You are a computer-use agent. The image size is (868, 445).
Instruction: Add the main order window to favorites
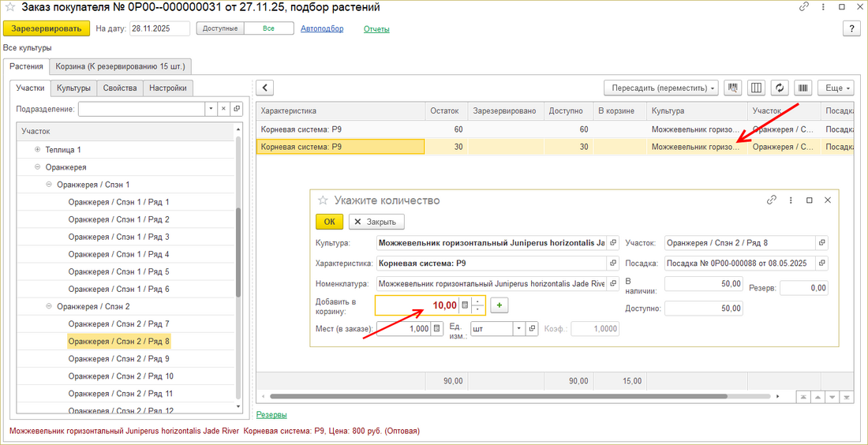coord(11,8)
